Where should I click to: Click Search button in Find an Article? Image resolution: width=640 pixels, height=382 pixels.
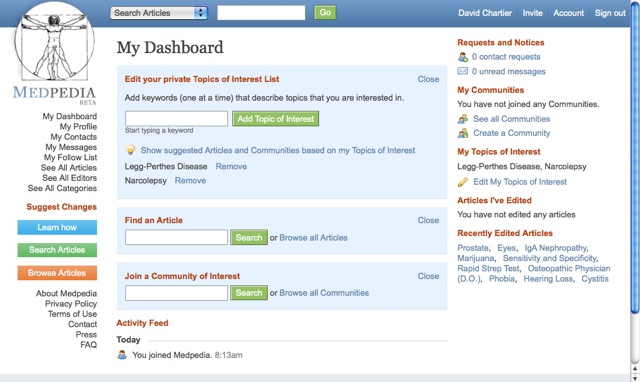[x=249, y=237]
